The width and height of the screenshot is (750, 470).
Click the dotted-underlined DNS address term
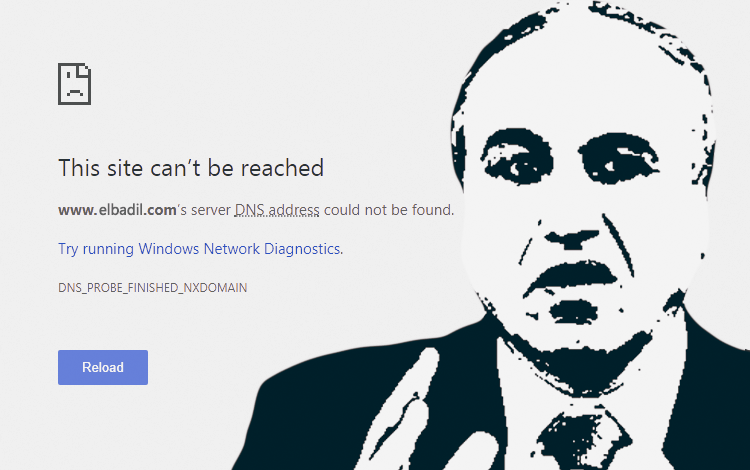pos(277,210)
